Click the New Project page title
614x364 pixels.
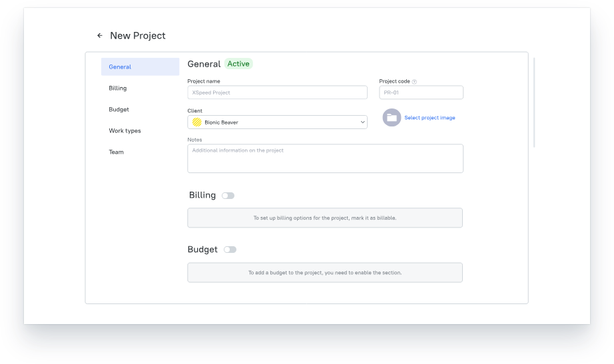[137, 36]
